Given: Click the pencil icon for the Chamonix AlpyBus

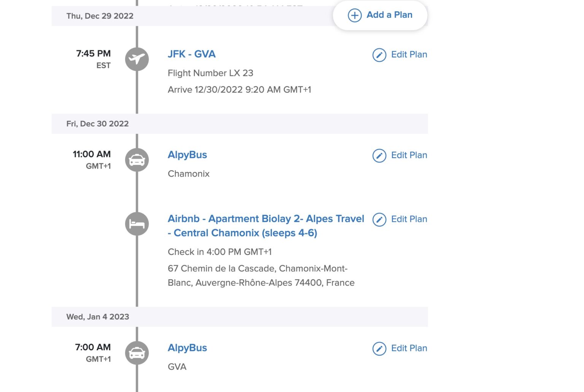Looking at the screenshot, I should 379,156.
